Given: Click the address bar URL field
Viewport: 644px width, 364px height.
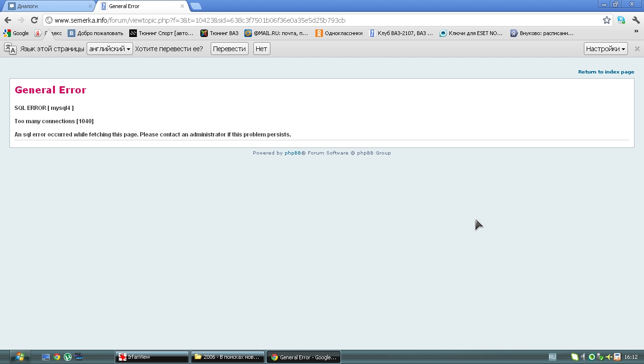Looking at the screenshot, I should 322,20.
